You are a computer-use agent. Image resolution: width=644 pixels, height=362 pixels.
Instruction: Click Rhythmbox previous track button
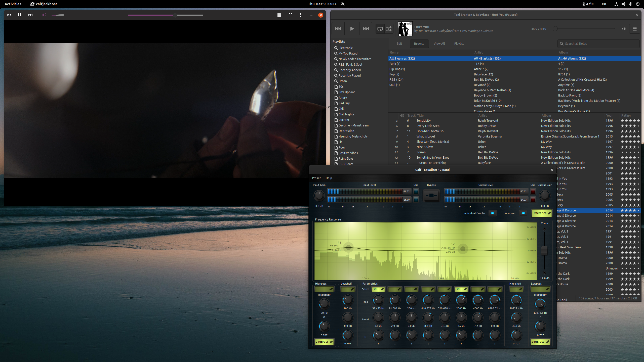click(338, 29)
